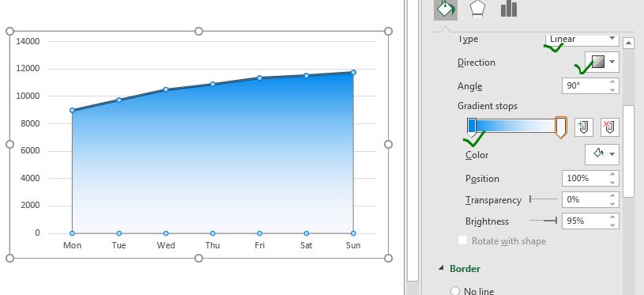Click the Wed axis label
Screen dimensions: 644x295
click(166, 245)
